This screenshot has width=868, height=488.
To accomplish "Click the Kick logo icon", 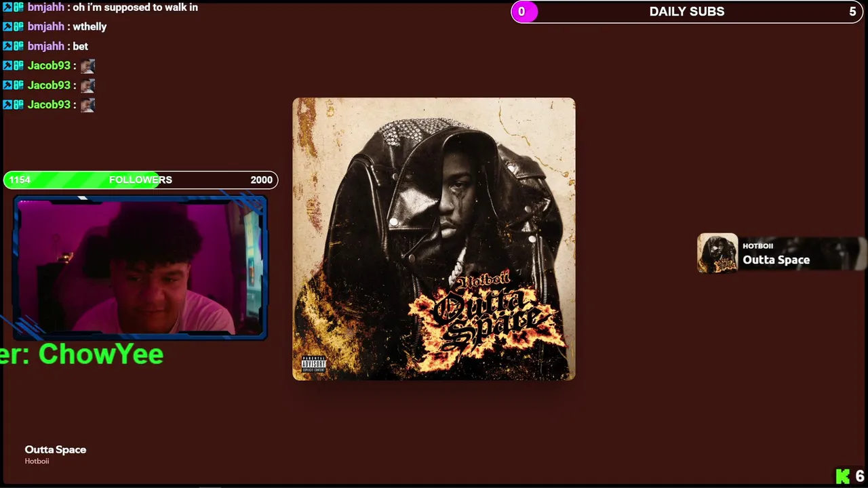I will pyautogui.click(x=842, y=476).
